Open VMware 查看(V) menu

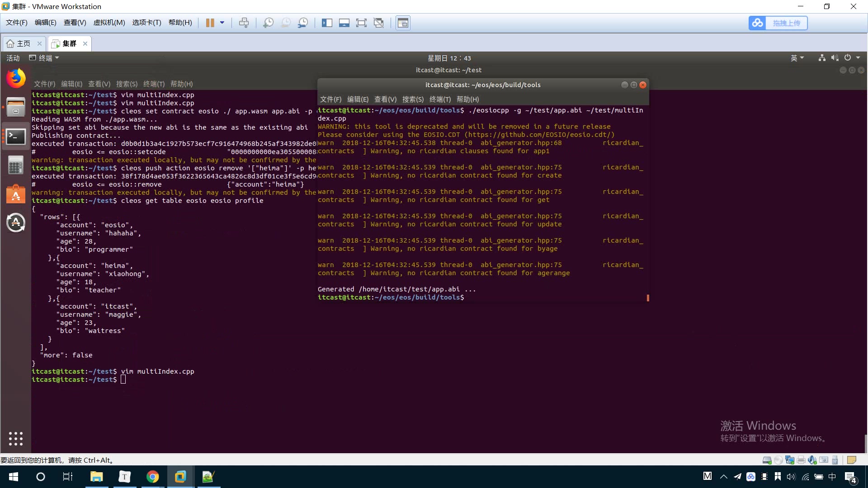pyautogui.click(x=75, y=23)
